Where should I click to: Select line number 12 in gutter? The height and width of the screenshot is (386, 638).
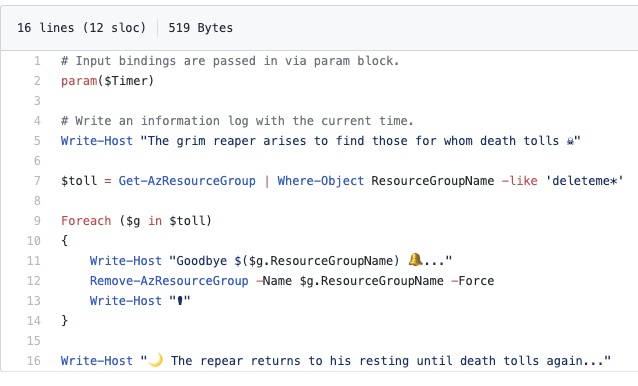point(34,281)
